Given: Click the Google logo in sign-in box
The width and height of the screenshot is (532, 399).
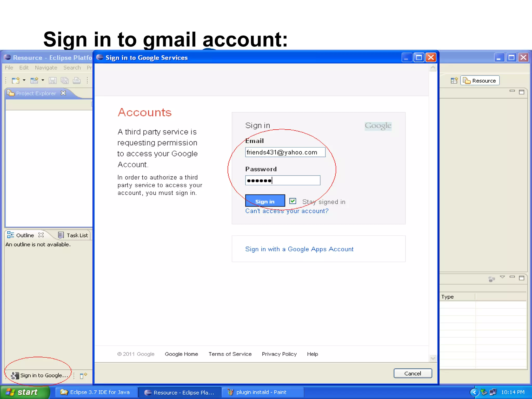Looking at the screenshot, I should (378, 126).
